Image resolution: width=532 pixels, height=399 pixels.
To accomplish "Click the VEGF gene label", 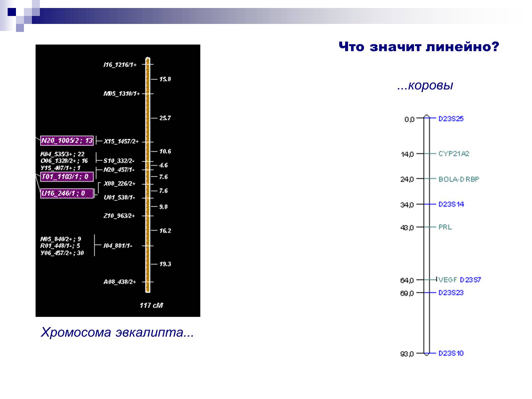I will [448, 280].
